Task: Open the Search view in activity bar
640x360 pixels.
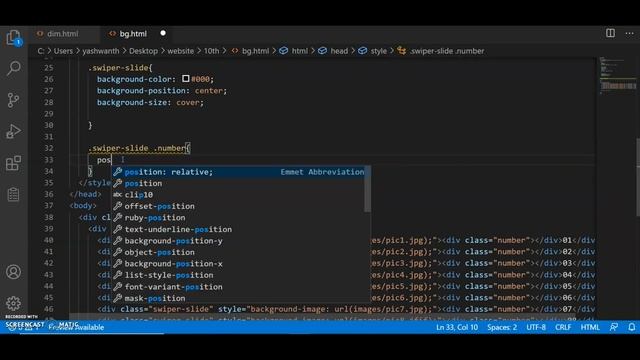Action: click(13, 68)
